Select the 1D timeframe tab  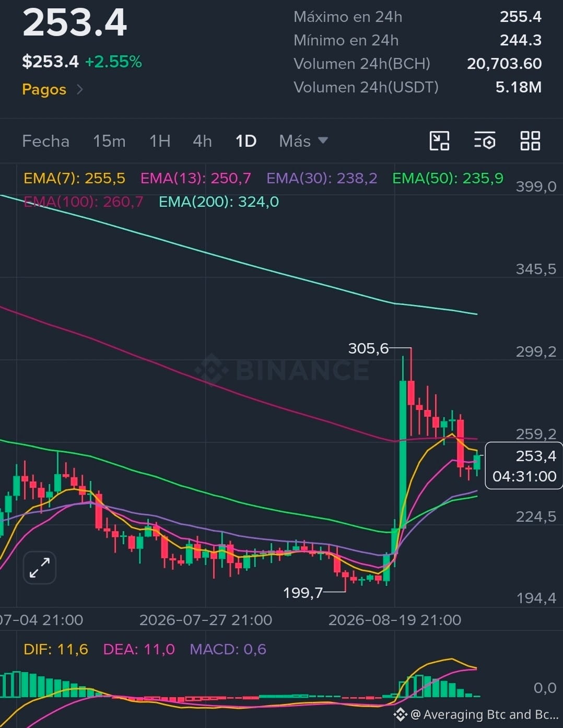(x=246, y=141)
